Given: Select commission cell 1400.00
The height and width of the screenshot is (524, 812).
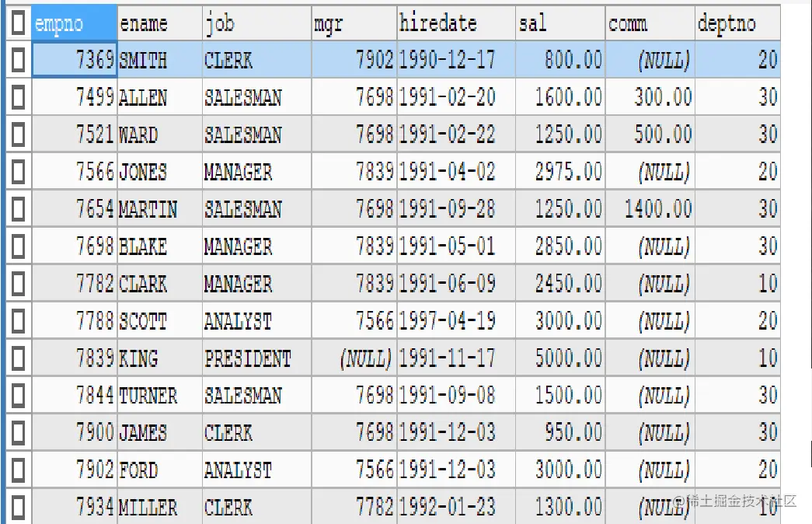Looking at the screenshot, I should click(650, 209).
